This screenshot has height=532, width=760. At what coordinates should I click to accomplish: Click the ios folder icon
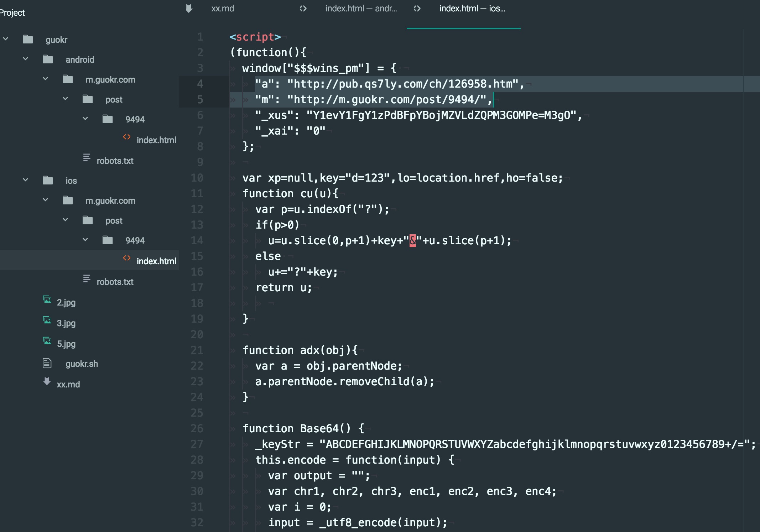click(48, 180)
